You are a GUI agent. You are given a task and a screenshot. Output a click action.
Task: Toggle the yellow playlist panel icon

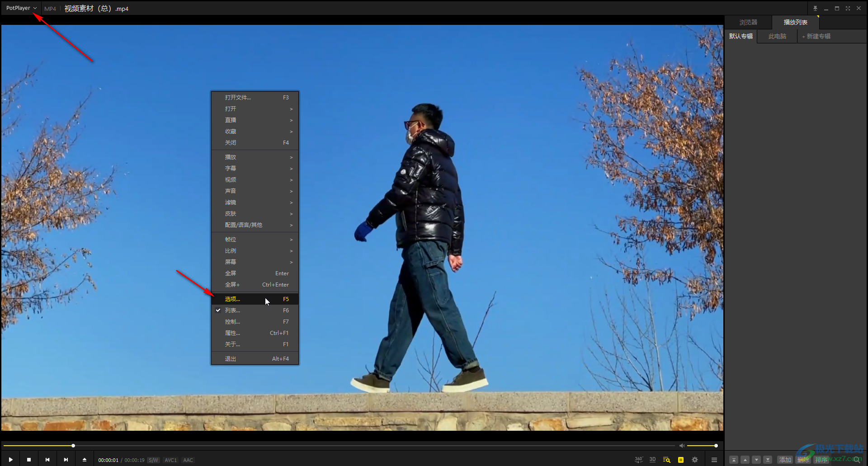[x=680, y=460]
